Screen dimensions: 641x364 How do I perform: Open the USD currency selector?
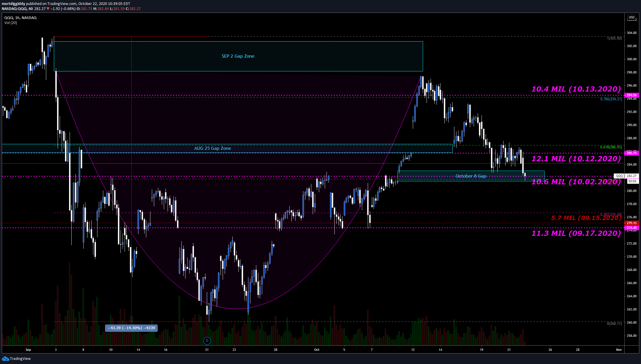click(631, 17)
